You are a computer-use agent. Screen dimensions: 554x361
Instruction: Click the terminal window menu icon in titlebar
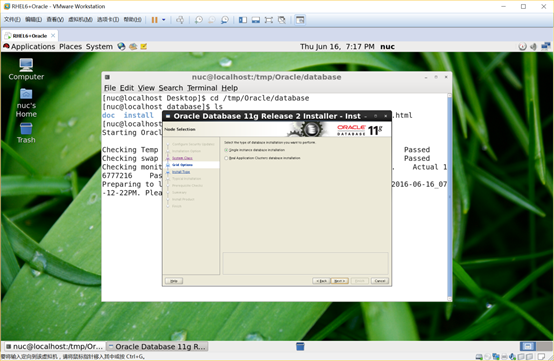tap(107, 77)
